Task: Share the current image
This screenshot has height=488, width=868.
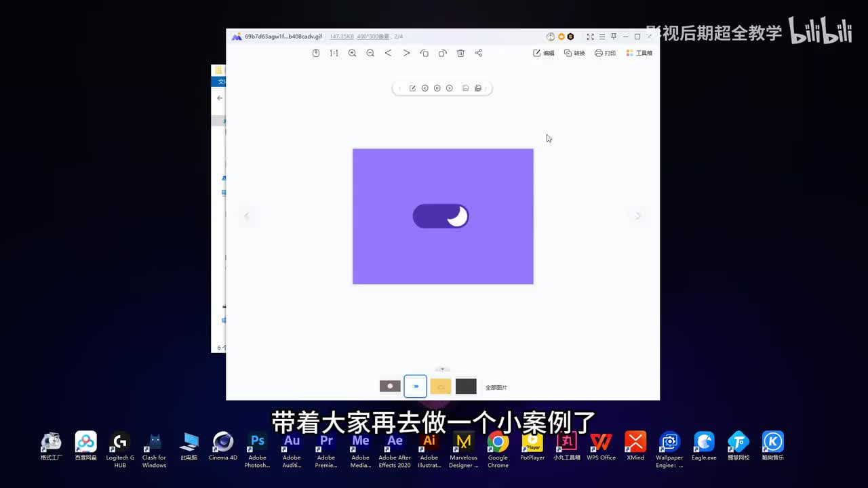Action: (x=479, y=53)
